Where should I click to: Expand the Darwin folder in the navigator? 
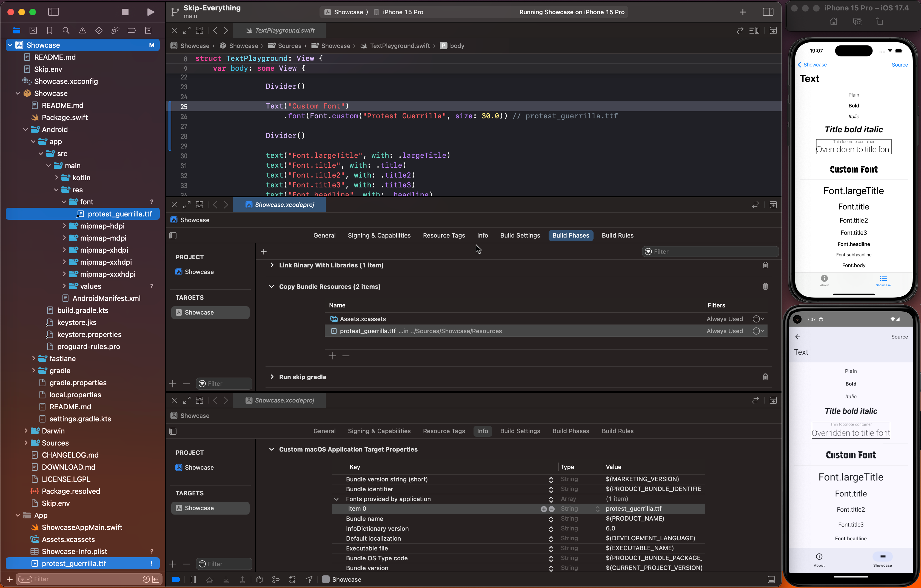coord(26,431)
